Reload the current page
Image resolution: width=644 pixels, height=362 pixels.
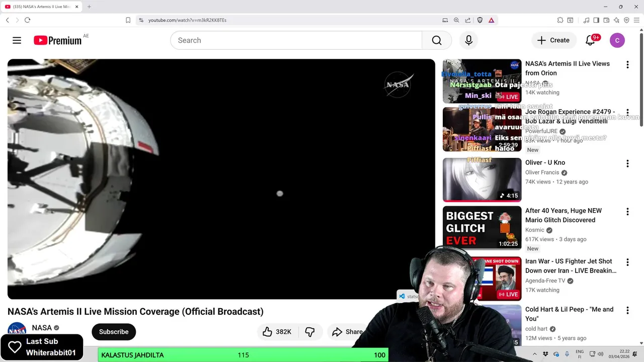(x=27, y=20)
